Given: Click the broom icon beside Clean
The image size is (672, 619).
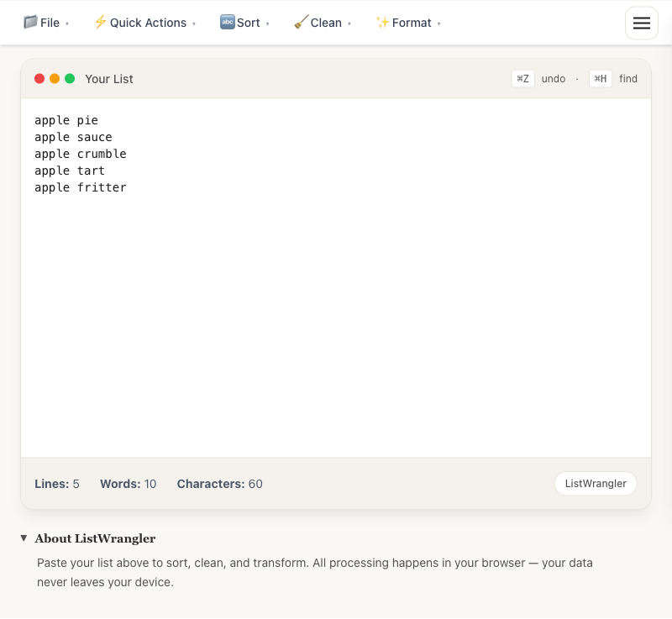Looking at the screenshot, I should pyautogui.click(x=302, y=23).
